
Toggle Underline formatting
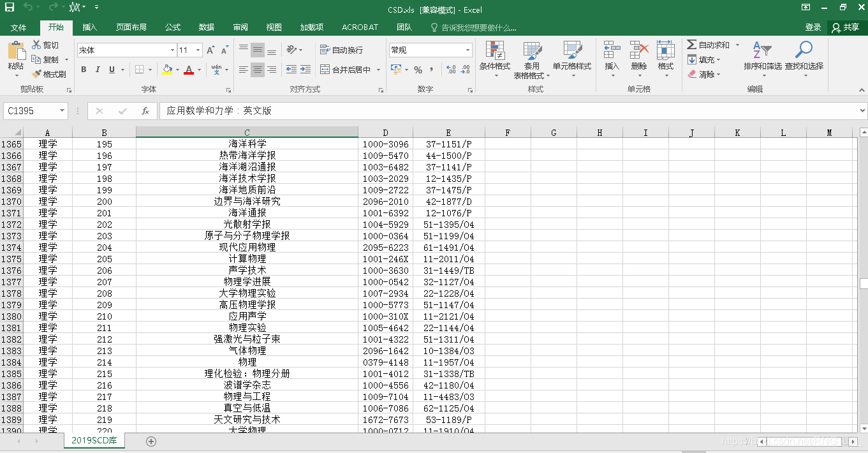click(112, 70)
